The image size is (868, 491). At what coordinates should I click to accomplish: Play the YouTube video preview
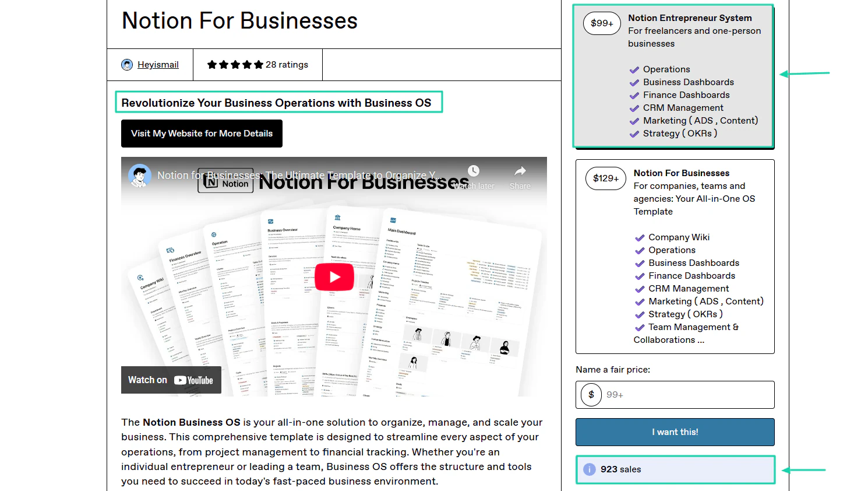coord(334,276)
